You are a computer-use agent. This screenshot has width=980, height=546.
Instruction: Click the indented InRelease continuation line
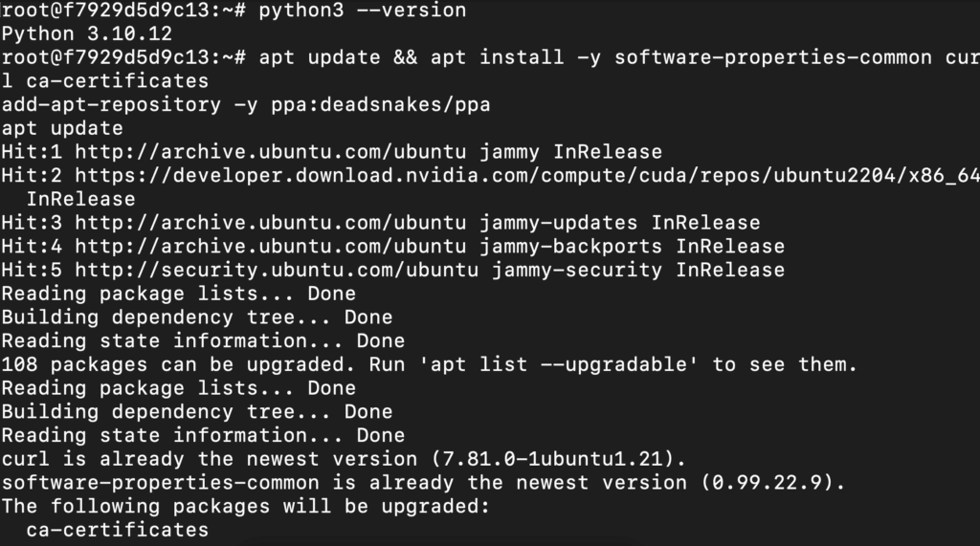pos(80,199)
